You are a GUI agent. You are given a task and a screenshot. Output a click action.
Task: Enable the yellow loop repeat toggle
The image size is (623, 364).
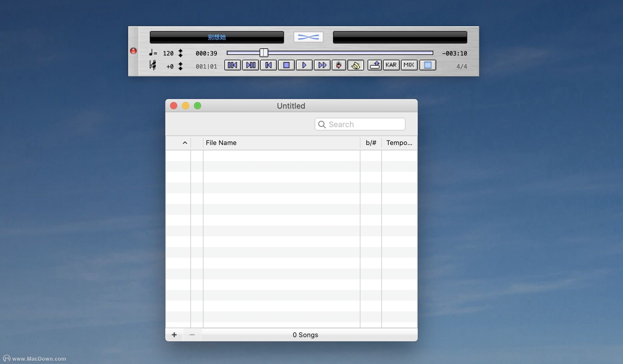coord(356,65)
